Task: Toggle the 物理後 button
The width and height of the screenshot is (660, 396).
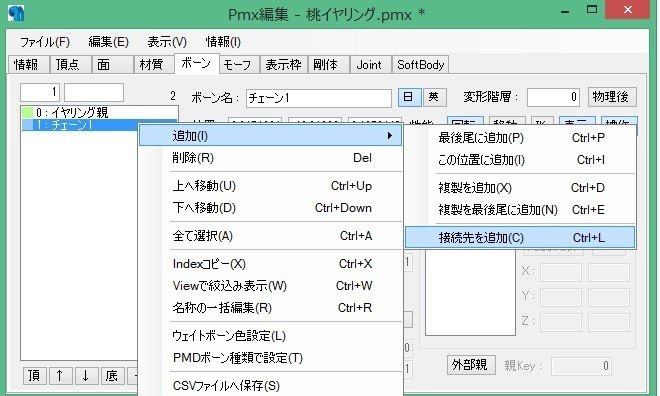Action: pyautogui.click(x=612, y=97)
